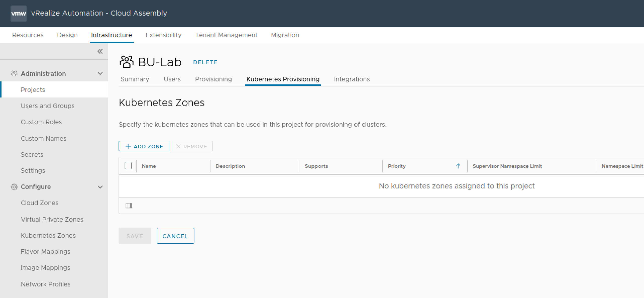This screenshot has height=298, width=644.
Task: Click the Administration people icon
Action: click(14, 74)
